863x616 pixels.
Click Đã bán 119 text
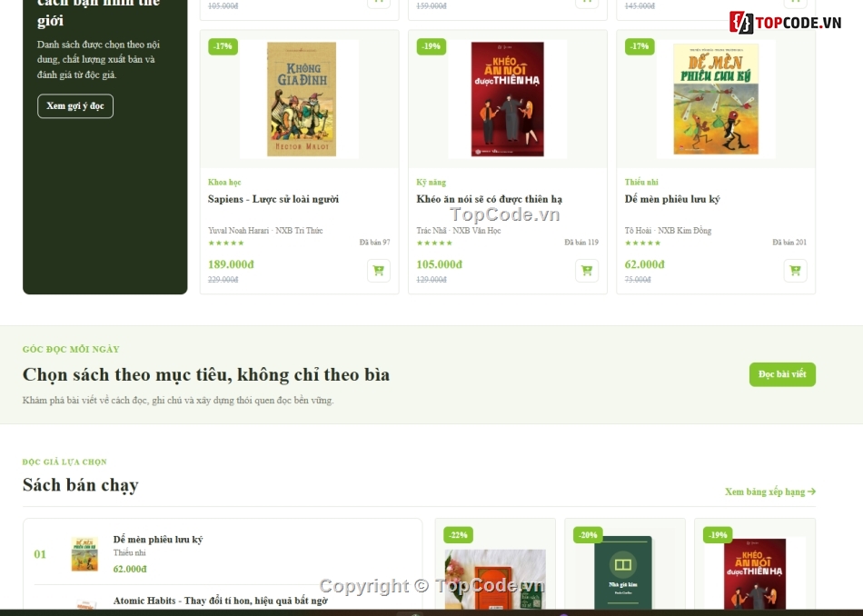[581, 243]
